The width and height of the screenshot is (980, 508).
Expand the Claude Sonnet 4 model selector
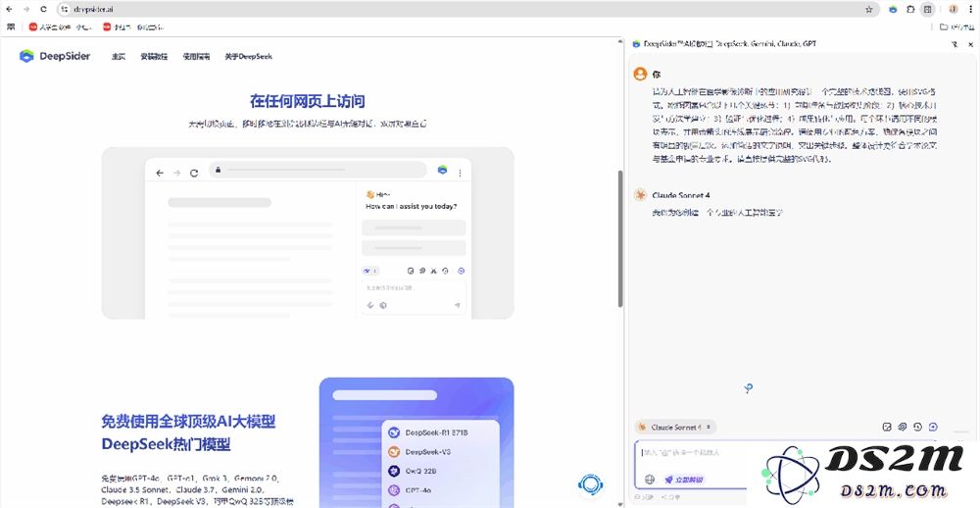click(676, 427)
